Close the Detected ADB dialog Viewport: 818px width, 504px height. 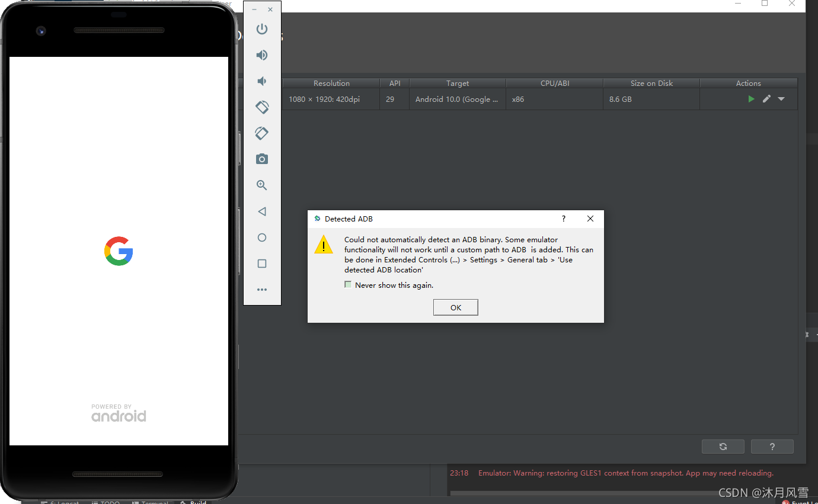click(x=590, y=219)
